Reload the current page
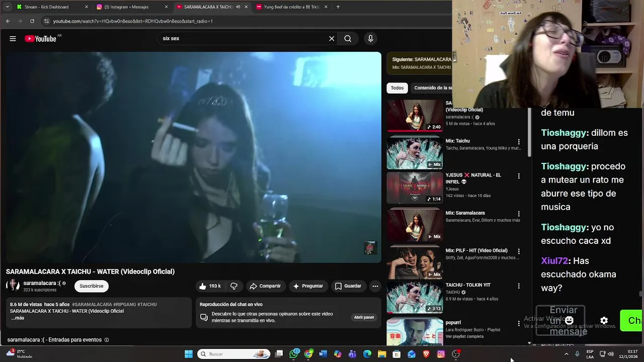644x362 pixels. (x=32, y=21)
